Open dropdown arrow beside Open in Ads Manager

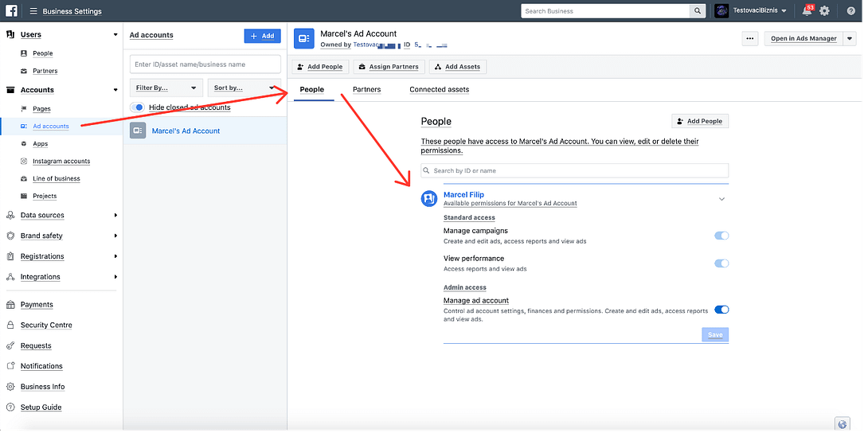tap(850, 39)
